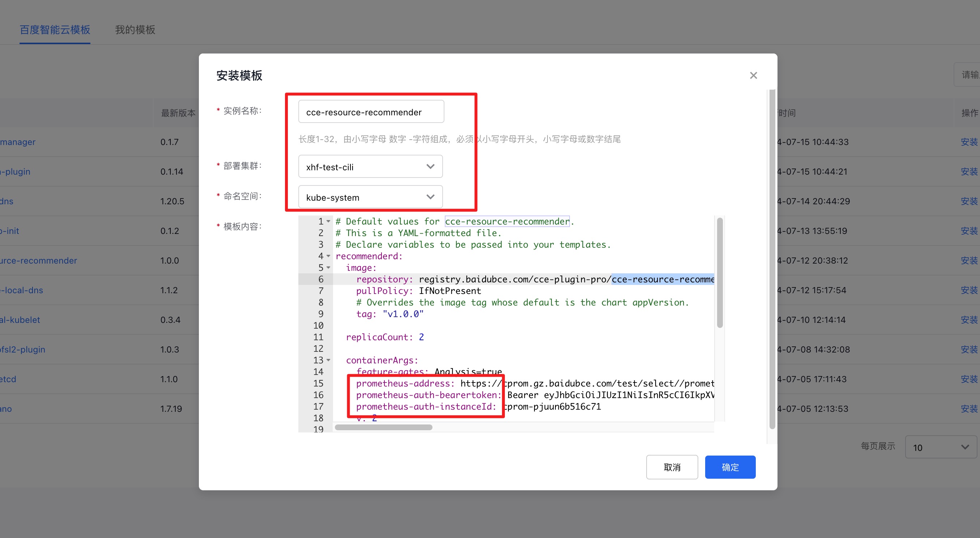Click the 取消 cancel button

click(x=672, y=467)
